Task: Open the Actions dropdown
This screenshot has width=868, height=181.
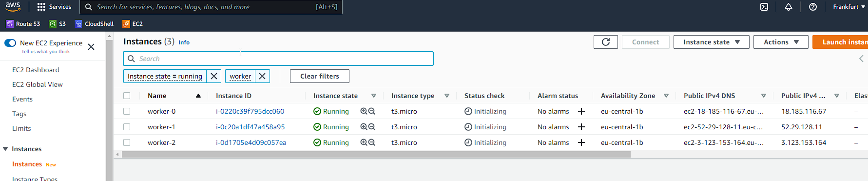Action: (781, 42)
